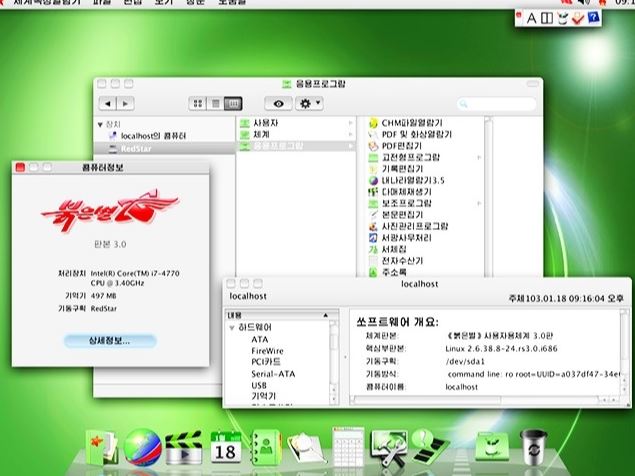Open the green address book dock icon
The width and height of the screenshot is (635, 476).
coord(265,445)
